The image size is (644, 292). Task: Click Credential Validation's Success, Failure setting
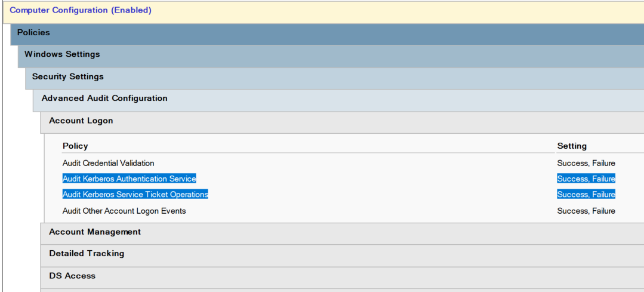(x=586, y=163)
